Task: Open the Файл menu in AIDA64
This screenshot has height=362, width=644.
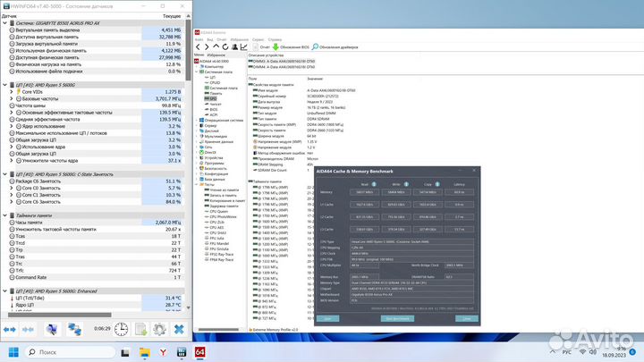Action: pyautogui.click(x=199, y=39)
